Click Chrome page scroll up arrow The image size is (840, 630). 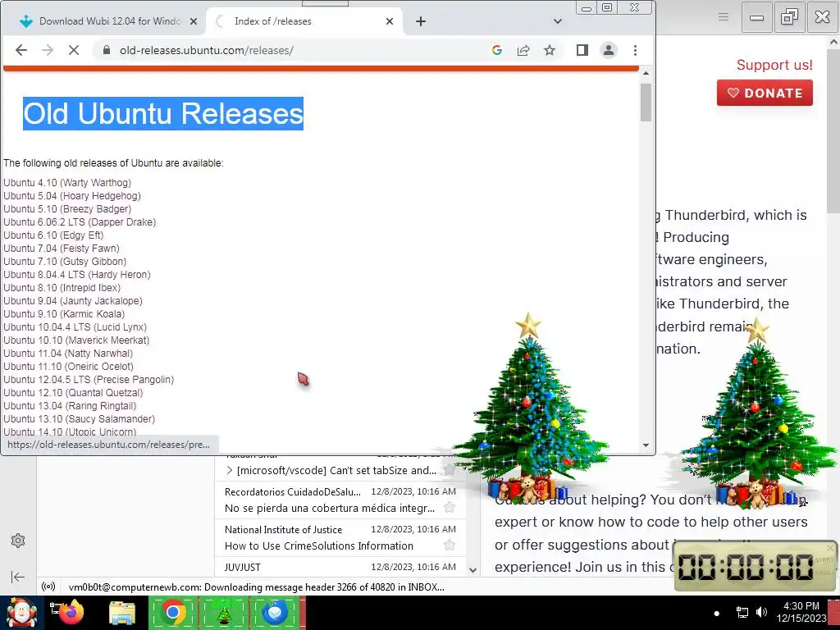pos(646,73)
